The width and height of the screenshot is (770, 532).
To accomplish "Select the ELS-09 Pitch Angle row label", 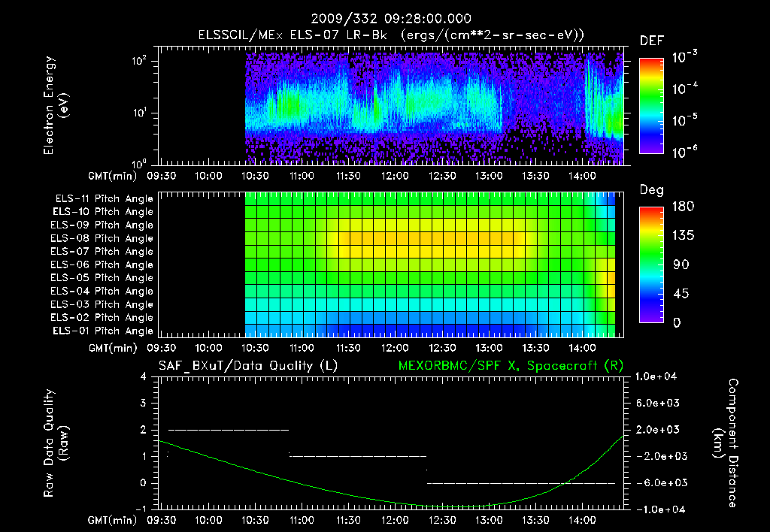I will pos(102,225).
